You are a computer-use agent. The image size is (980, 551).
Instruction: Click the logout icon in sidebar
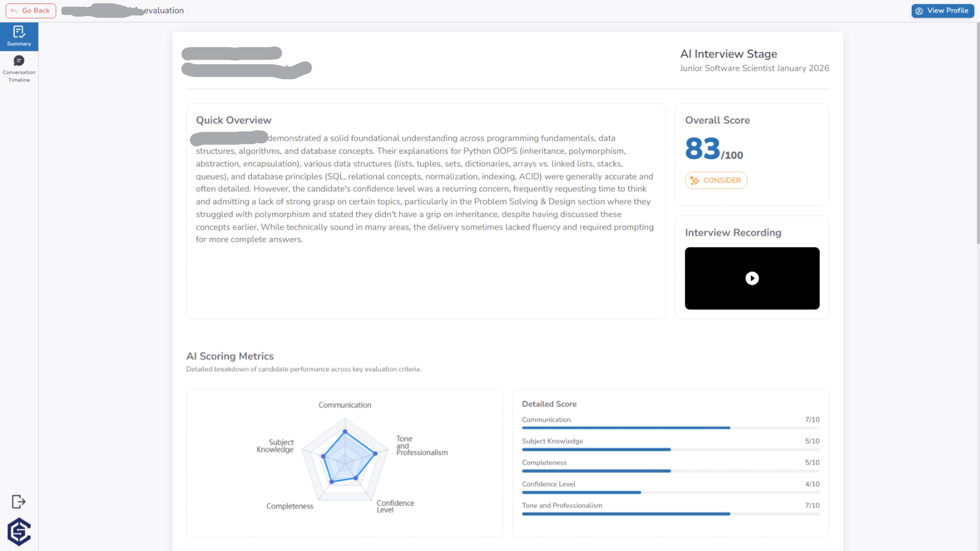coord(19,501)
